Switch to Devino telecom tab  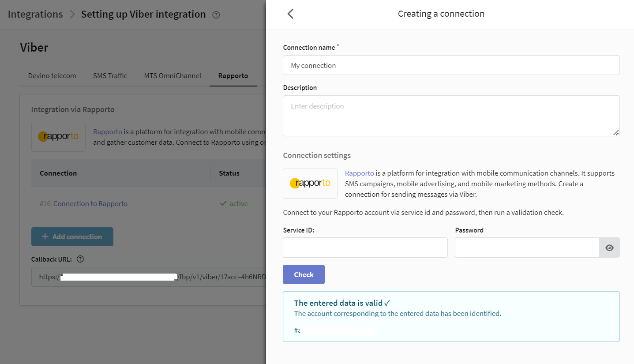52,75
